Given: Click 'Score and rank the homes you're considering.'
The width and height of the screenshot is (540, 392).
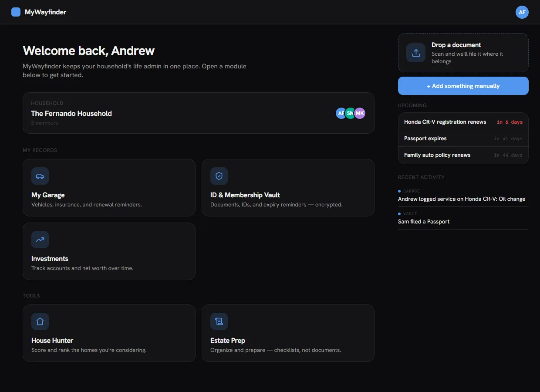Looking at the screenshot, I should click(x=89, y=350).
